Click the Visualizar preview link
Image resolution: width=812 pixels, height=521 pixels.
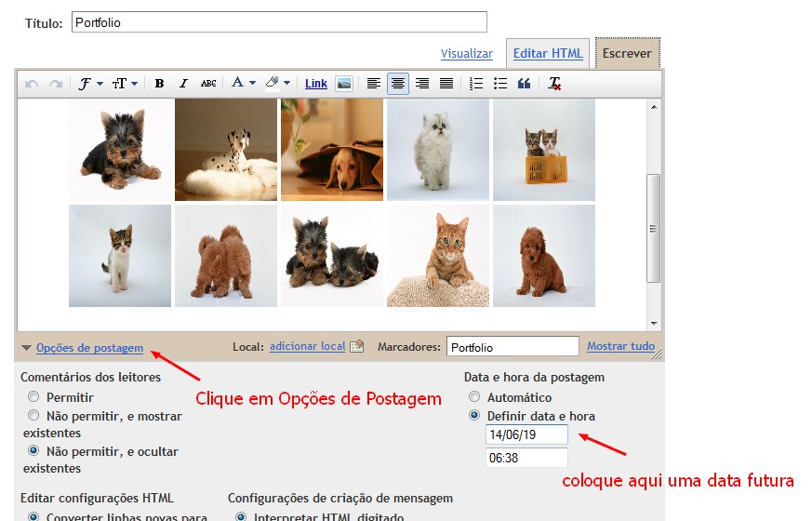click(x=467, y=53)
